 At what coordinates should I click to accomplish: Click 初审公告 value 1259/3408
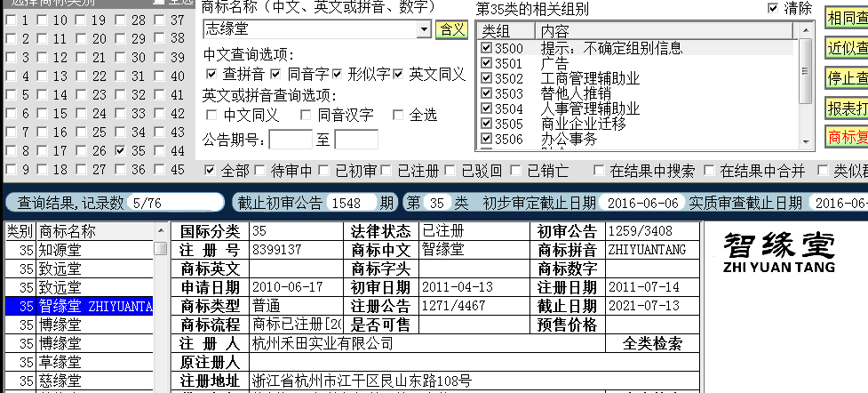coord(640,230)
